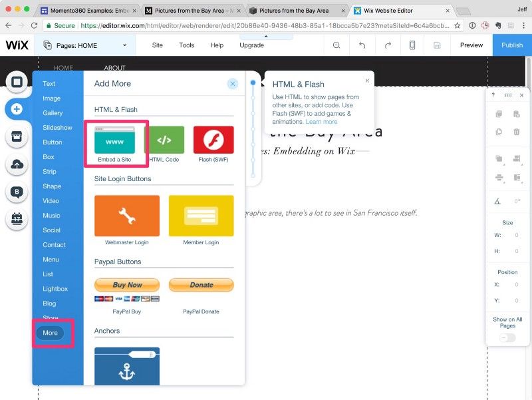Add the Anchor element
The image size is (532, 400).
(127, 366)
